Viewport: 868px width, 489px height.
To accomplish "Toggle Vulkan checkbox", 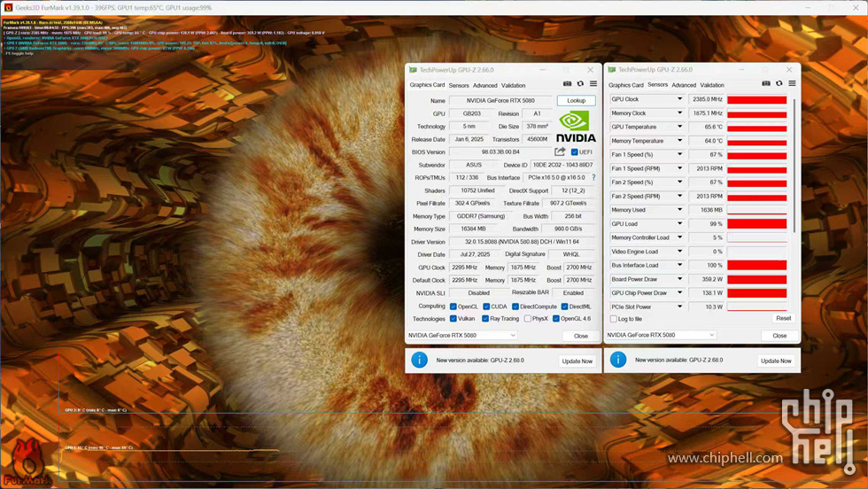I will coord(453,318).
